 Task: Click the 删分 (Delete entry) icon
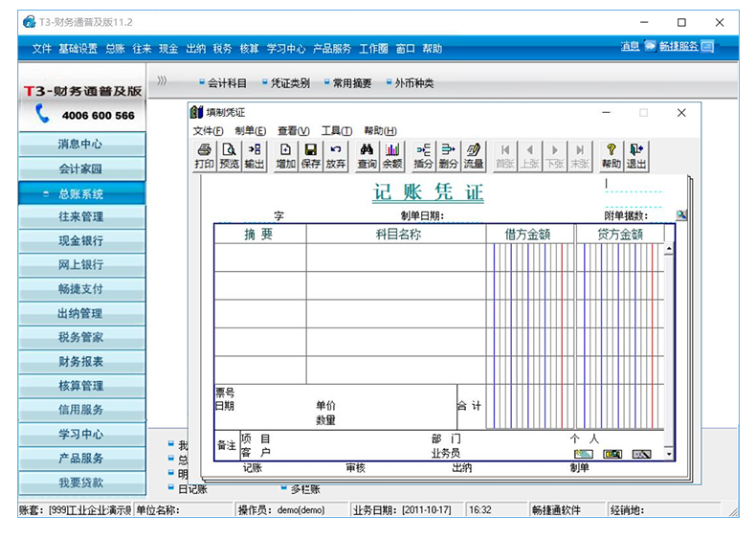click(448, 155)
